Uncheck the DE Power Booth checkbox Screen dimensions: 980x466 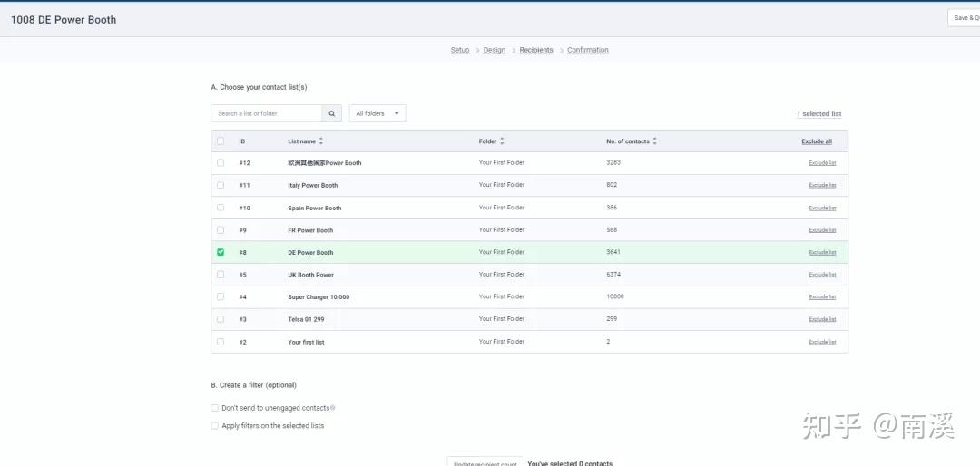[220, 252]
